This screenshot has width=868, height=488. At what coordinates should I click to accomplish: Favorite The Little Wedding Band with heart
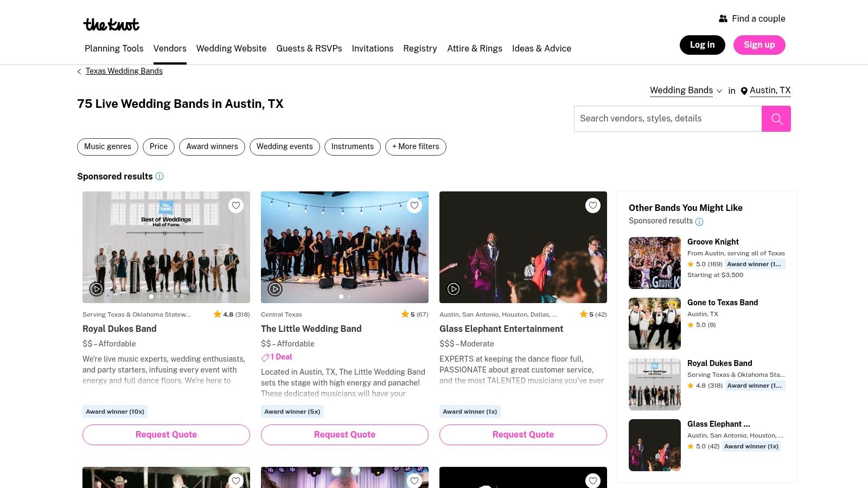(x=414, y=206)
